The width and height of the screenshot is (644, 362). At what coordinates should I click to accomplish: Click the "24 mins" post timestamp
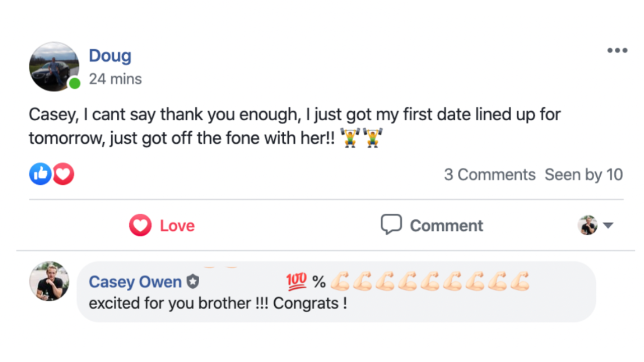point(115,79)
